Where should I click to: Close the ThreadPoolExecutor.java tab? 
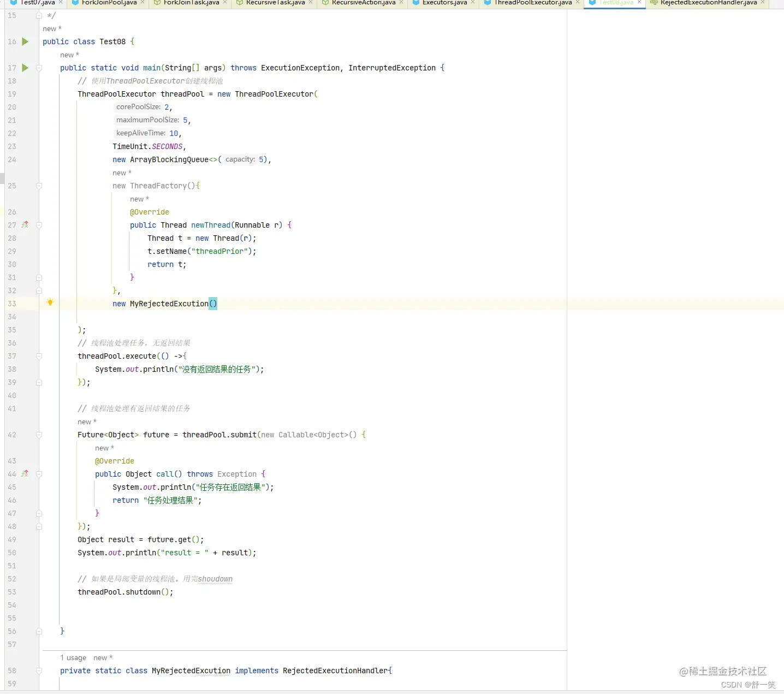[x=578, y=3]
